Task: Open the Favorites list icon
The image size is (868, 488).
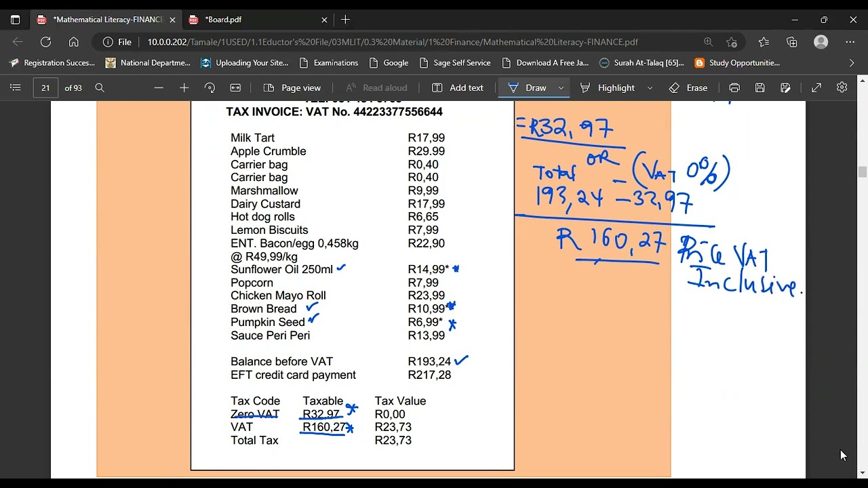Action: pyautogui.click(x=764, y=42)
